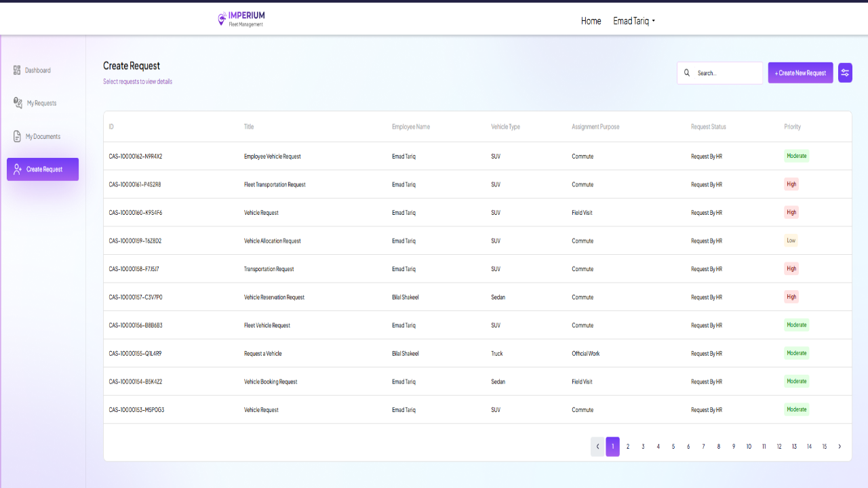Go to page 10
Screen dimensions: 868x488
click(749, 447)
